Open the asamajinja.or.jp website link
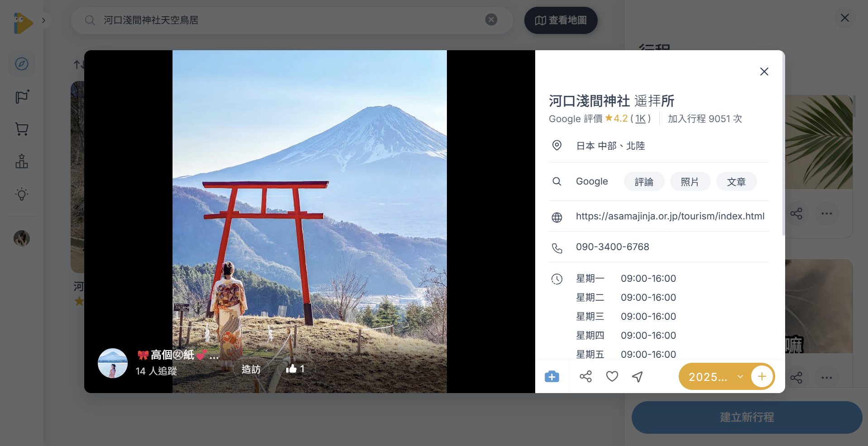Screen dimensions: 868x446 pyautogui.click(x=670, y=216)
